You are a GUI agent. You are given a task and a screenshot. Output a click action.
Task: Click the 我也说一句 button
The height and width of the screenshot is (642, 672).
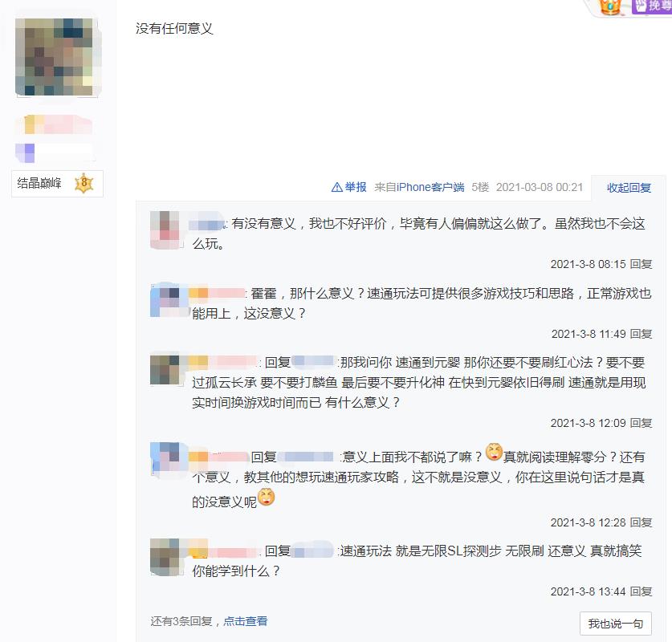(616, 624)
